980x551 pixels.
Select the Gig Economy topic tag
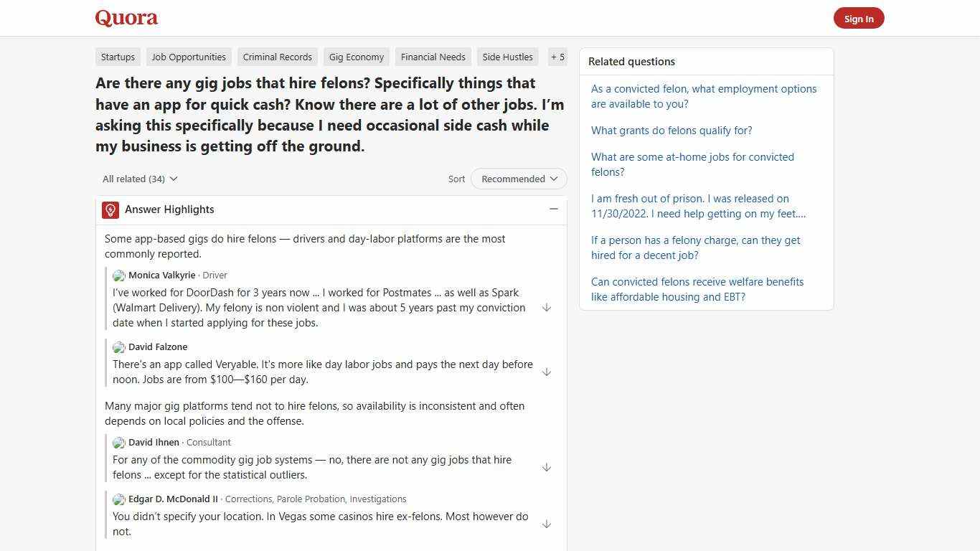pyautogui.click(x=356, y=57)
